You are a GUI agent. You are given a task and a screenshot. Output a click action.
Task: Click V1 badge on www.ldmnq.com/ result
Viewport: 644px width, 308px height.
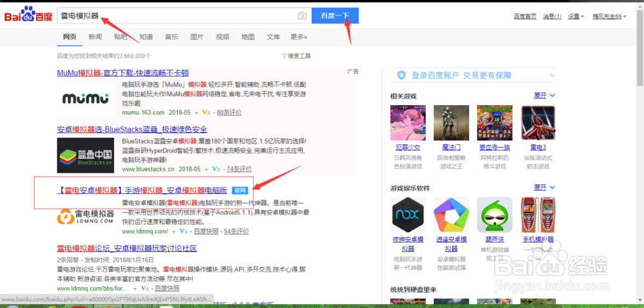point(183,231)
